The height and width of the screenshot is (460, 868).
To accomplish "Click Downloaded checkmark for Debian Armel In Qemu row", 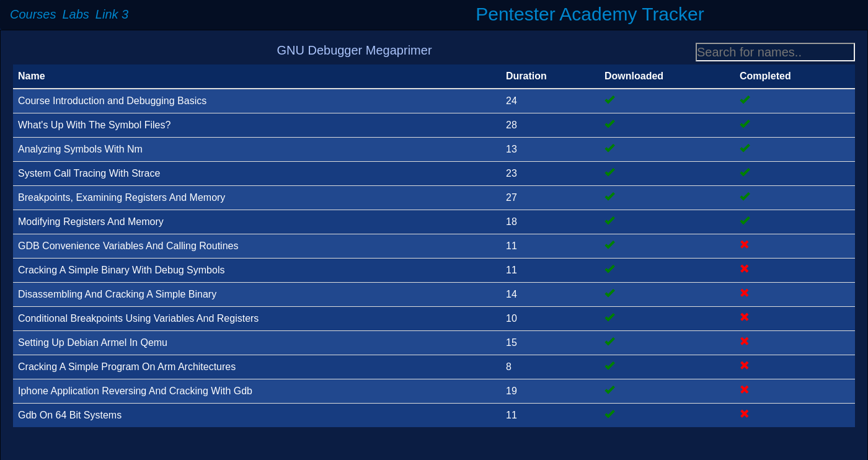I will tap(609, 342).
